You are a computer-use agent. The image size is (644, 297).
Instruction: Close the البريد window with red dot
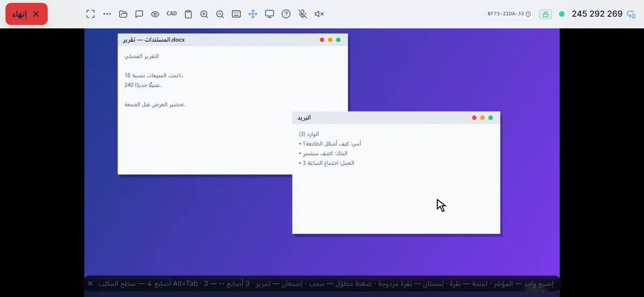[x=474, y=117]
